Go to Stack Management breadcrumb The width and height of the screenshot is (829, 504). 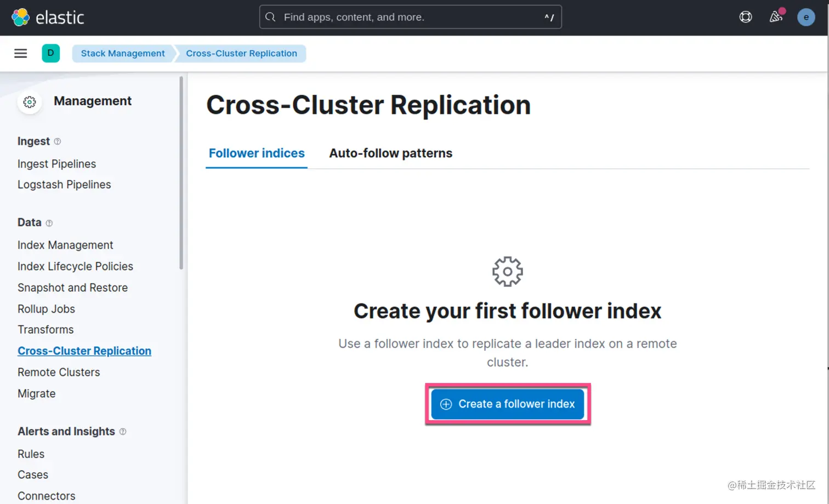pos(123,53)
